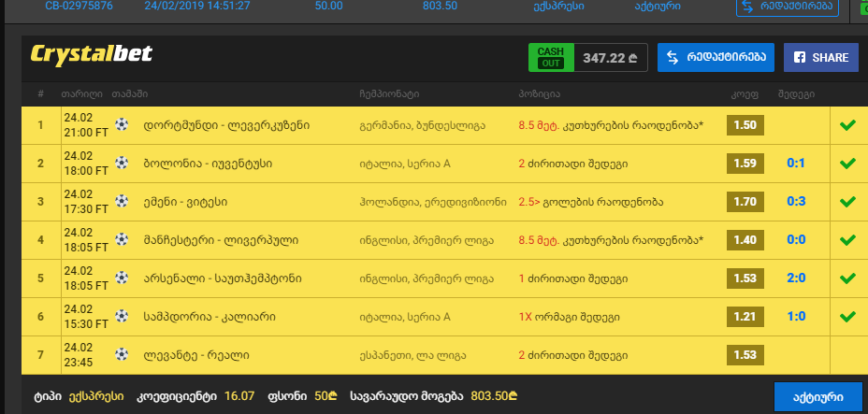Click score 0:3 for ემენი match

click(x=796, y=201)
